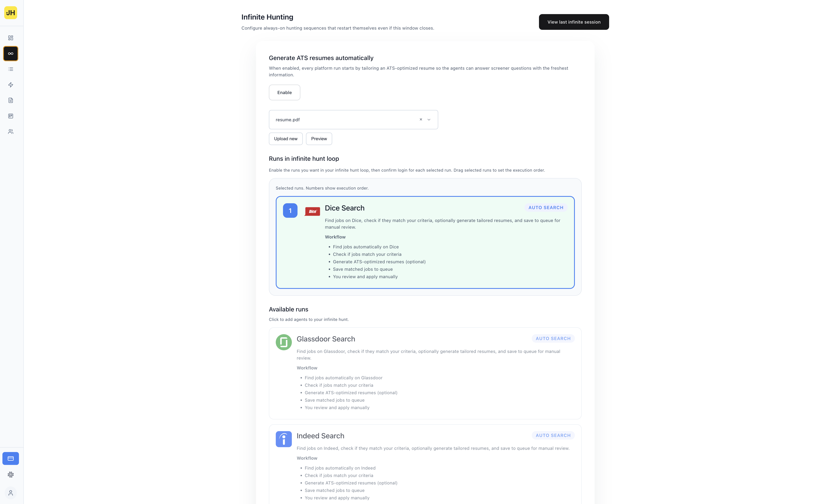Click the JH logo icon
The width and height of the screenshot is (824, 504).
tap(10, 13)
